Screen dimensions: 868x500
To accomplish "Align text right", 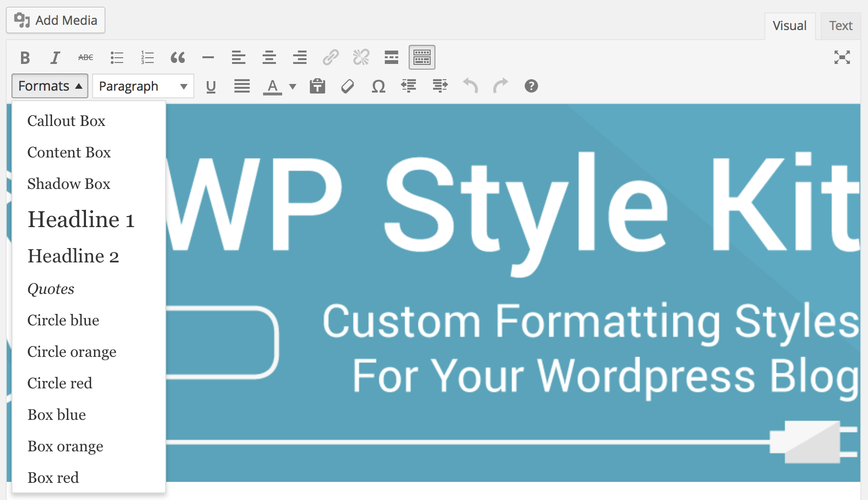I will tap(300, 58).
